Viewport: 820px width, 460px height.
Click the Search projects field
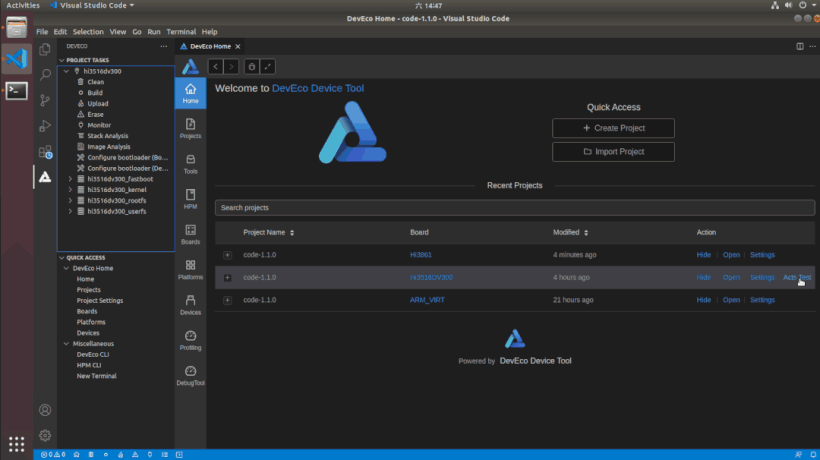(515, 208)
